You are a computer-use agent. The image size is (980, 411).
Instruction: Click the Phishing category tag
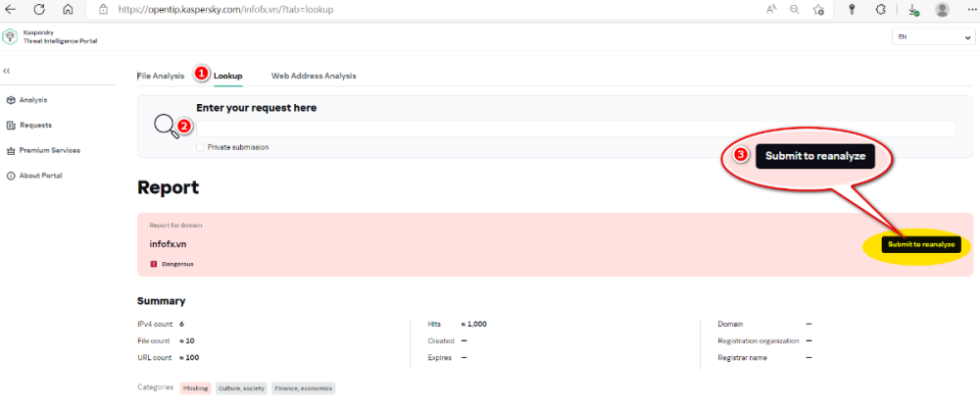pos(196,388)
